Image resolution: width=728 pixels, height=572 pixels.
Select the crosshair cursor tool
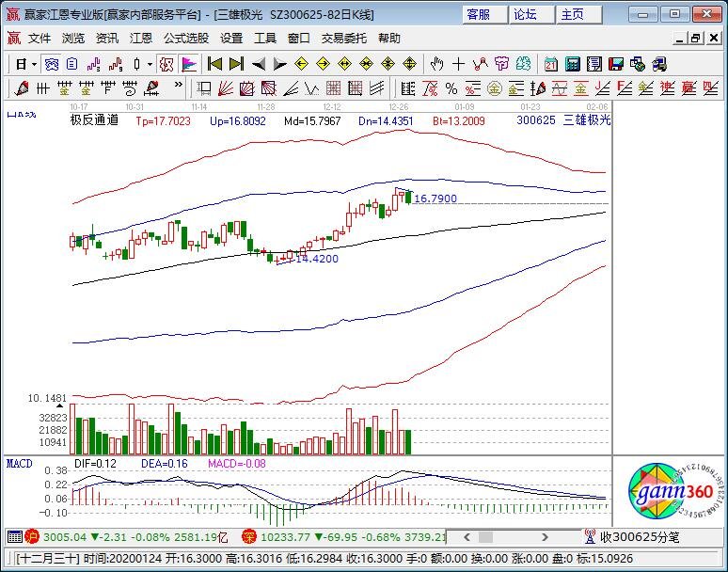[x=458, y=64]
